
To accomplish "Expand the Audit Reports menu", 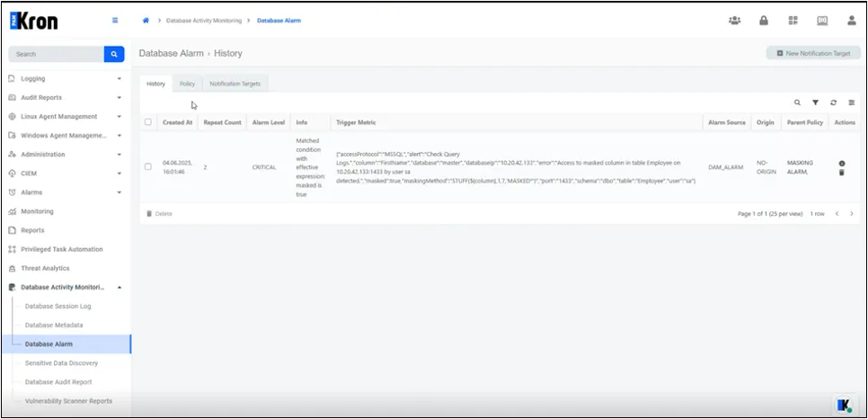I will (66, 97).
